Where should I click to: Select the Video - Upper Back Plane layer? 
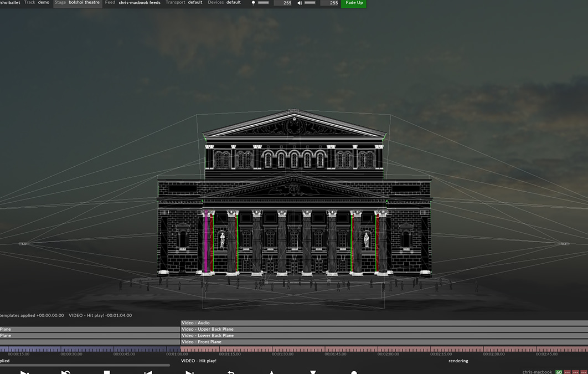[384, 329]
